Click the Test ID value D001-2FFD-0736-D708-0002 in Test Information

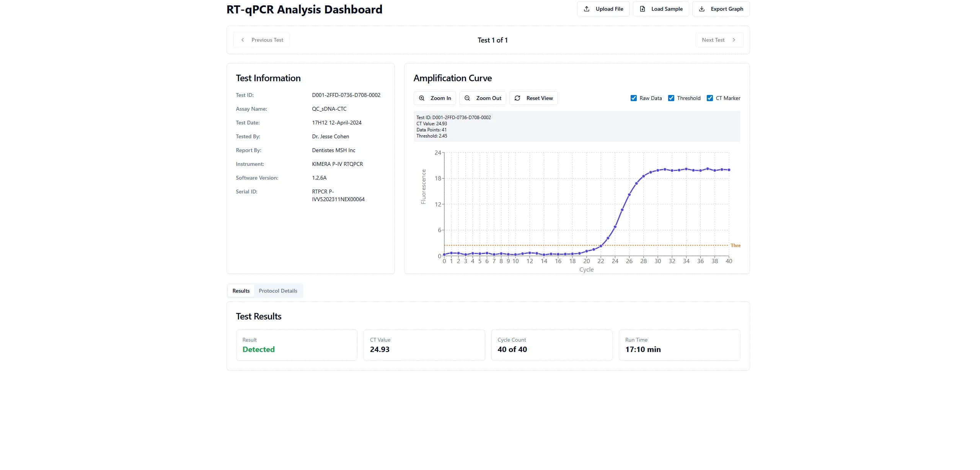(346, 95)
